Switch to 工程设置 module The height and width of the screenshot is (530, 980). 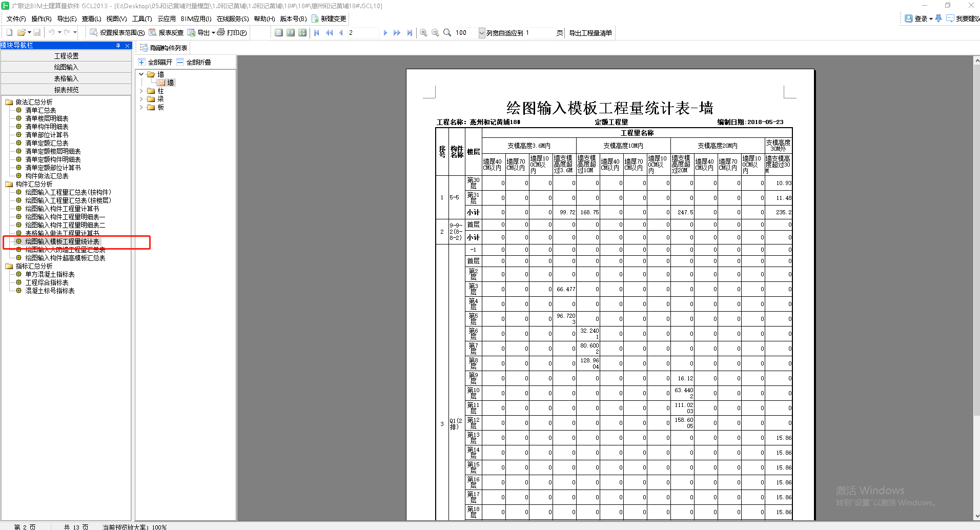pos(66,56)
